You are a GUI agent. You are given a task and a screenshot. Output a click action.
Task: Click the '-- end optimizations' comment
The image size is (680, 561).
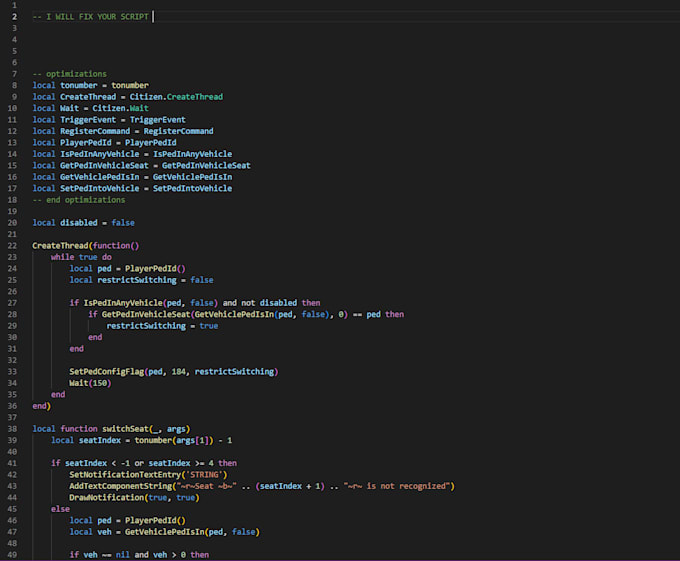click(77, 200)
